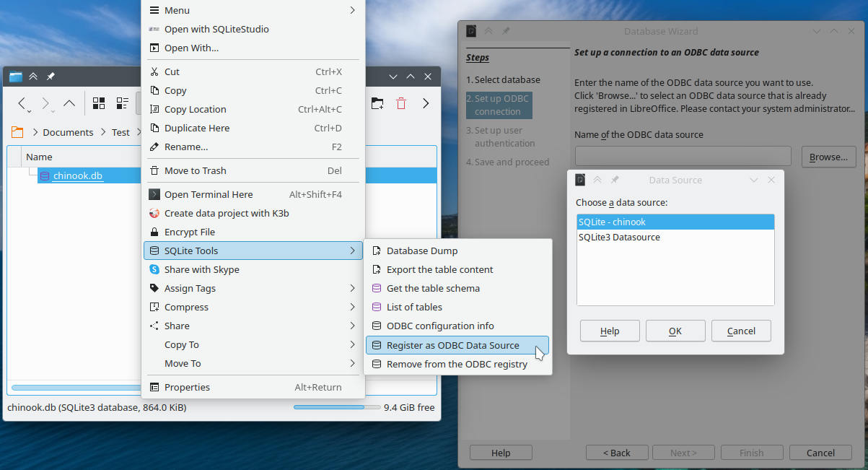Select SQLite - chinook data source
This screenshot has width=868, height=470.
tap(675, 222)
